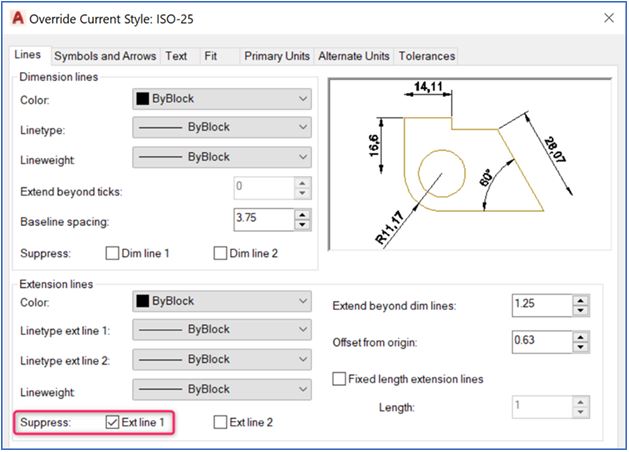Open Extension lines Color dropdown
This screenshot has width=629, height=452.
222,301
